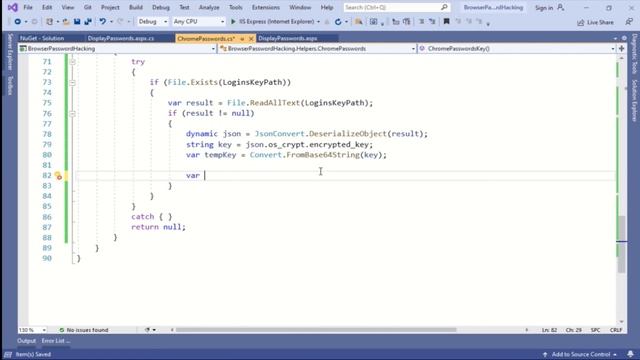Click the new project toolbar icon

[x=49, y=22]
